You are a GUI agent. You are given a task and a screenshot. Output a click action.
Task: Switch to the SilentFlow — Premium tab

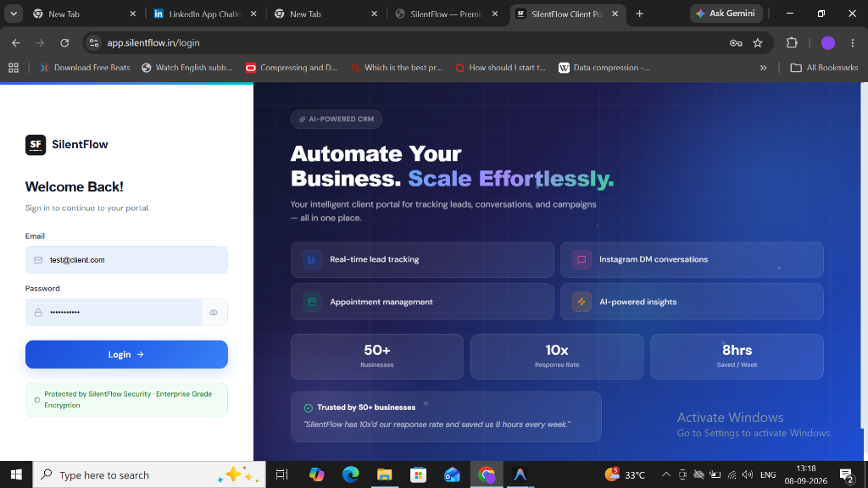446,14
